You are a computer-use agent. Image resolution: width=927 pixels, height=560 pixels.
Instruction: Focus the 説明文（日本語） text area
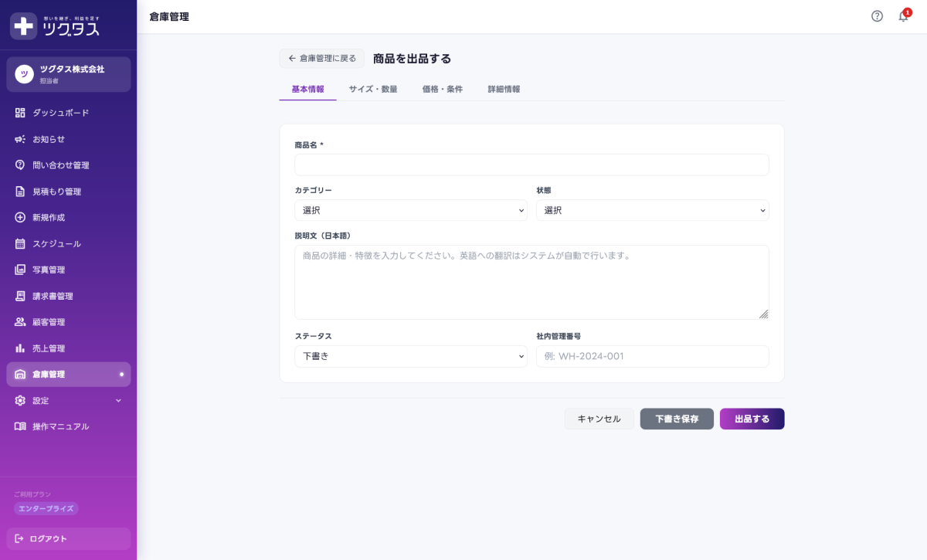(531, 283)
